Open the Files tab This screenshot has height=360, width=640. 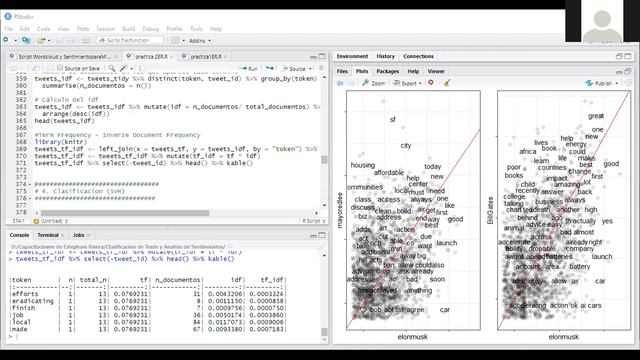[342, 71]
